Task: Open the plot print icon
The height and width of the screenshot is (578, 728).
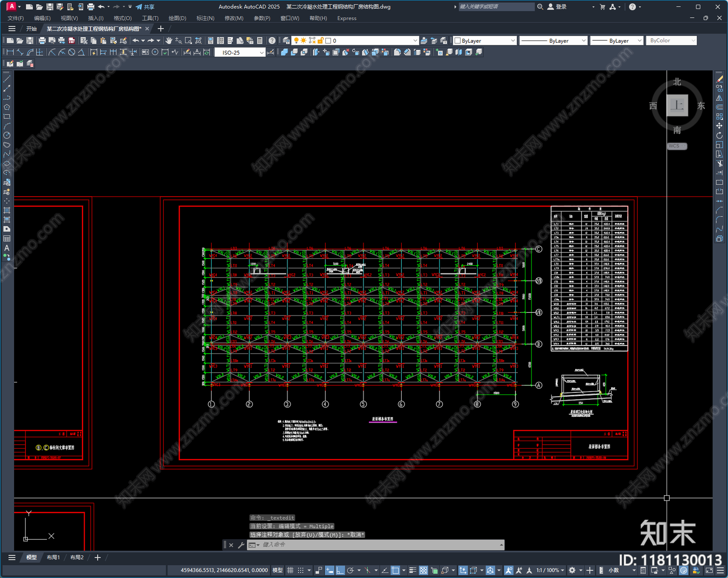Action: click(x=42, y=41)
